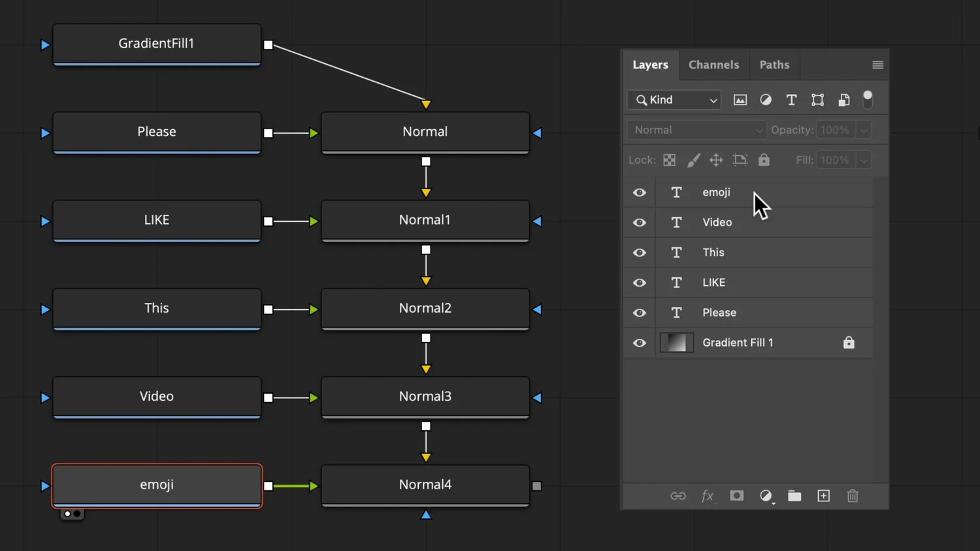Filter layers by smart objects
Viewport: 980px width, 551px height.
click(x=843, y=99)
